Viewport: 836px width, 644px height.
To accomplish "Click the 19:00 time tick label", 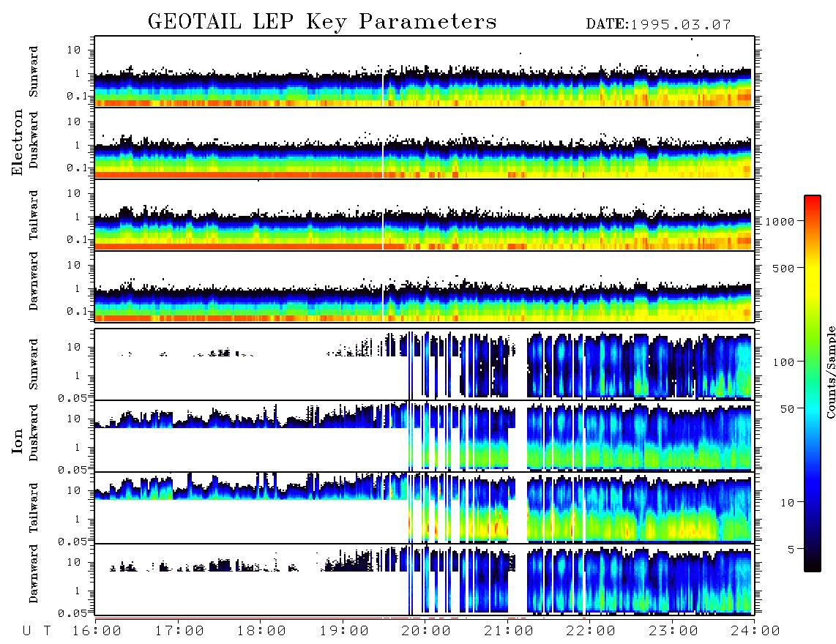I will tap(344, 631).
